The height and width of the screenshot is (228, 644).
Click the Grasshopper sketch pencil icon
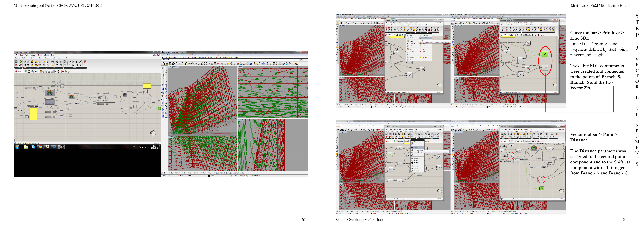[x=16, y=71]
